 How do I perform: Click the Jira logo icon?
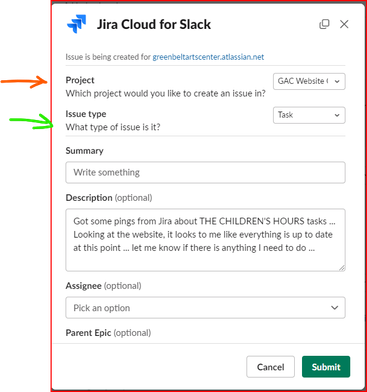tap(77, 24)
